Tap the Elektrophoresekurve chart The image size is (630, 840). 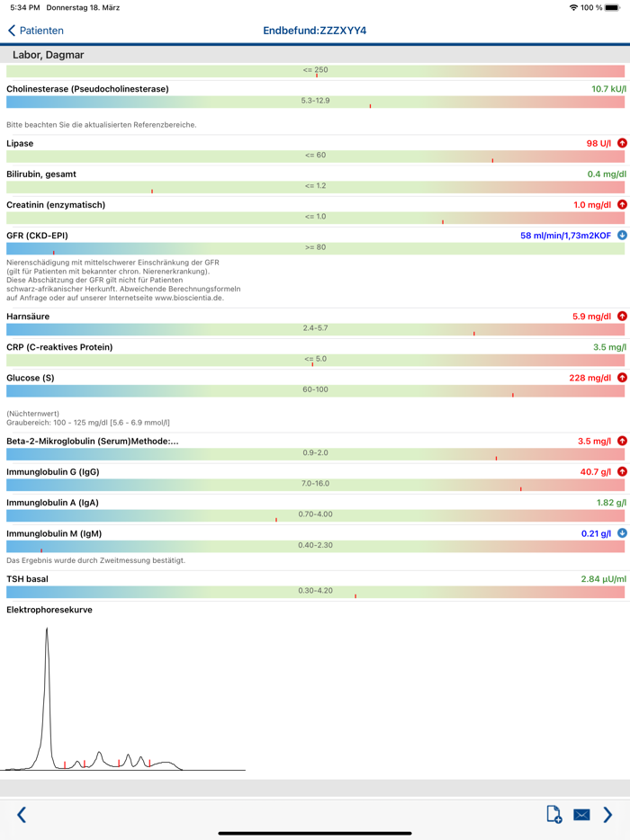[124, 701]
